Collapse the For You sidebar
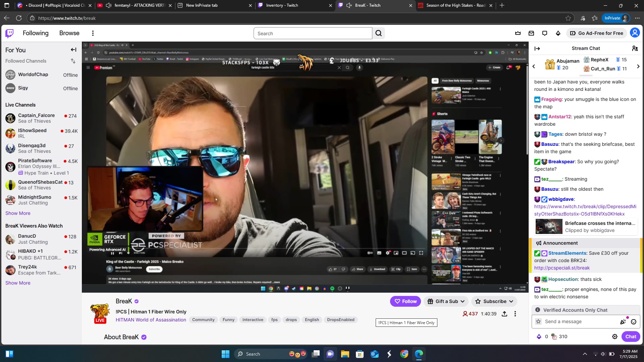Screen dimensions: 644x362 [x=73, y=50]
